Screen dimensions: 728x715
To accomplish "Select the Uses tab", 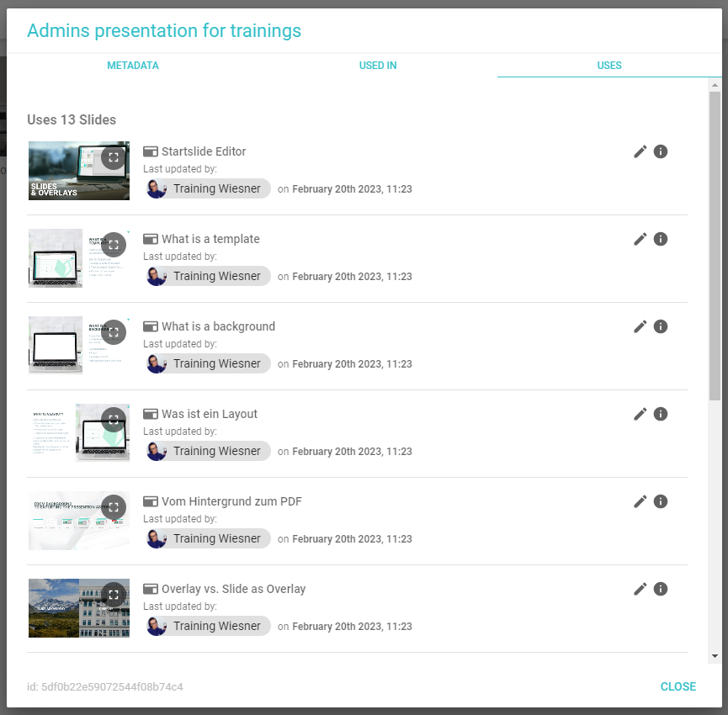I will (609, 66).
